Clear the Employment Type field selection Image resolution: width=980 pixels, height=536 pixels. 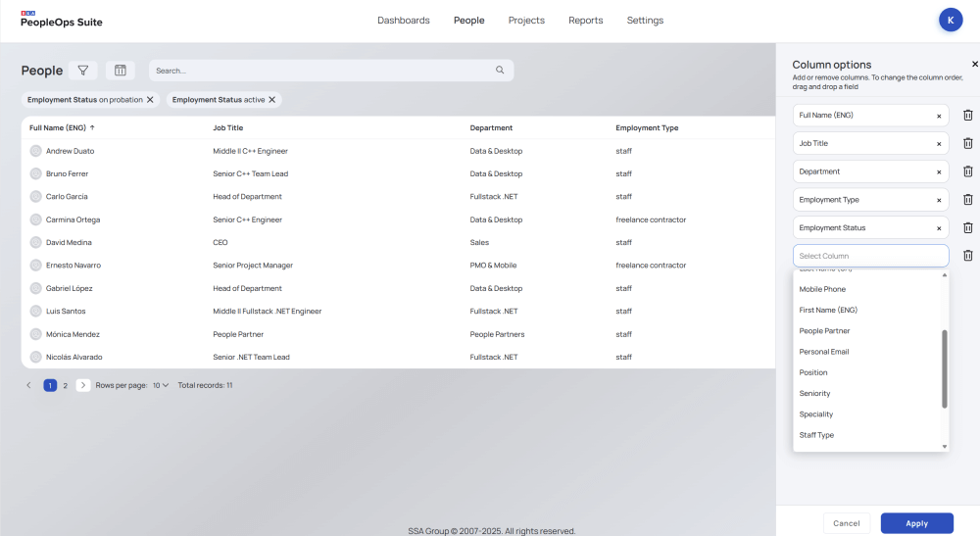coord(938,200)
